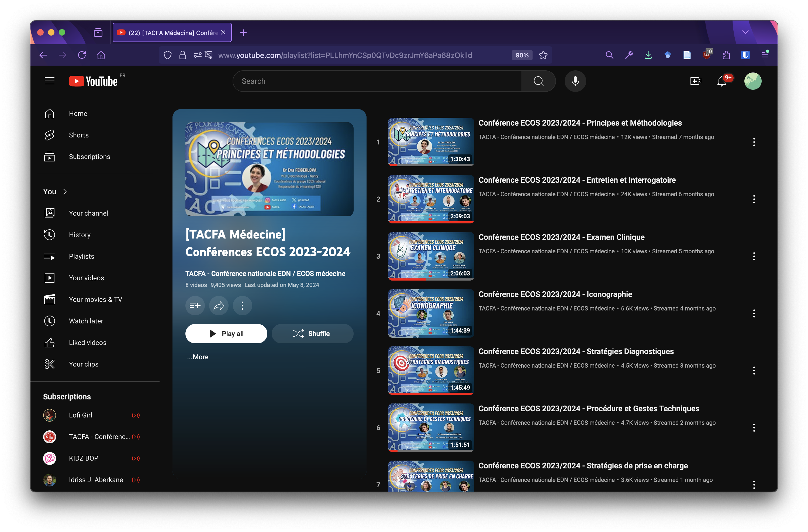Image resolution: width=808 pixels, height=532 pixels.
Task: Open a new browser tab
Action: click(243, 33)
